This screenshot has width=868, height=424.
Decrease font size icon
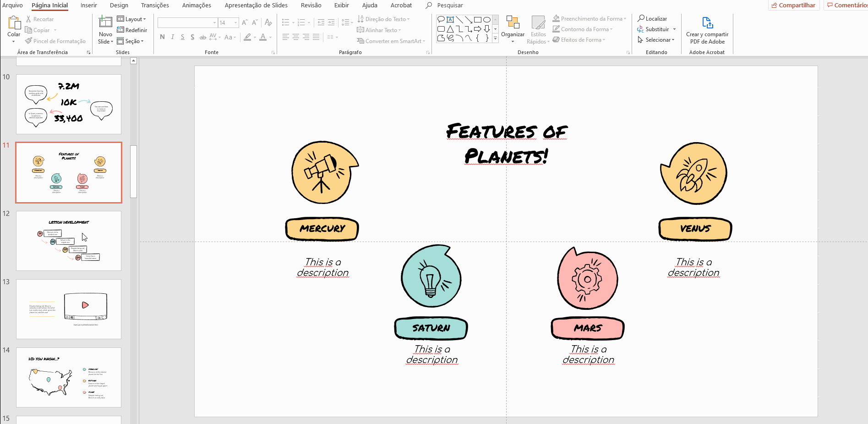tap(255, 22)
